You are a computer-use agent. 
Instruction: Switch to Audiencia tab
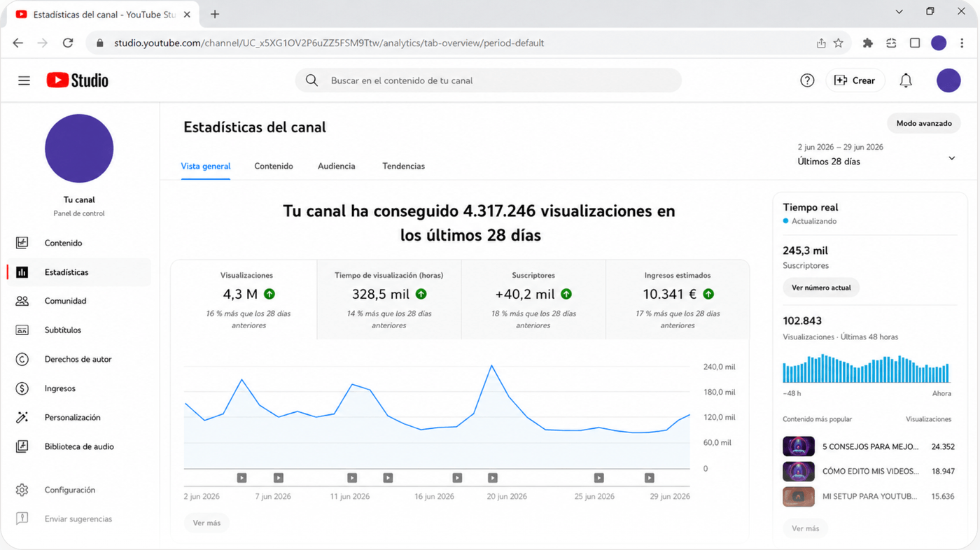click(337, 167)
